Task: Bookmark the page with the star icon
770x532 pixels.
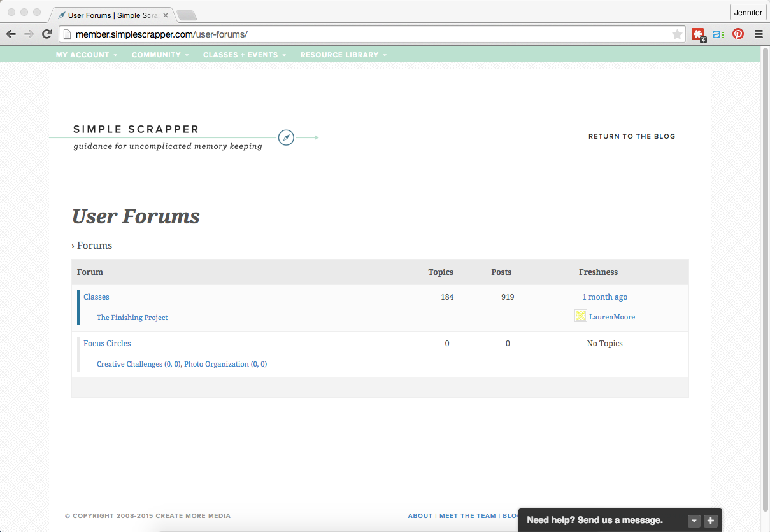Action: pos(677,34)
